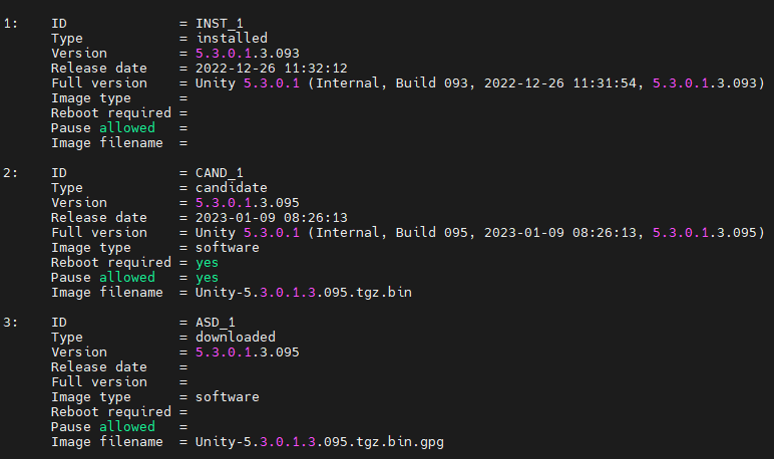Viewport: 774px width, 459px height.
Task: Click the version value under ASD_1 entry
Action: tap(247, 352)
